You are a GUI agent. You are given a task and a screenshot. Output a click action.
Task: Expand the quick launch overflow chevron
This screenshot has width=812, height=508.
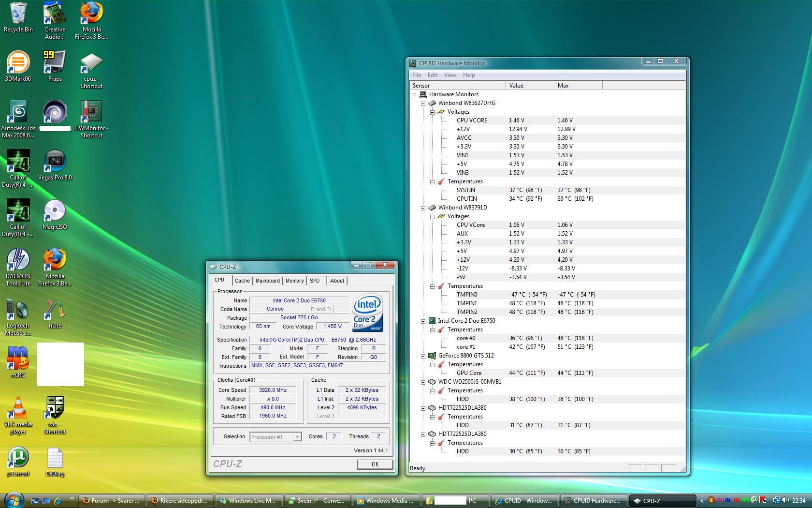pos(72,498)
